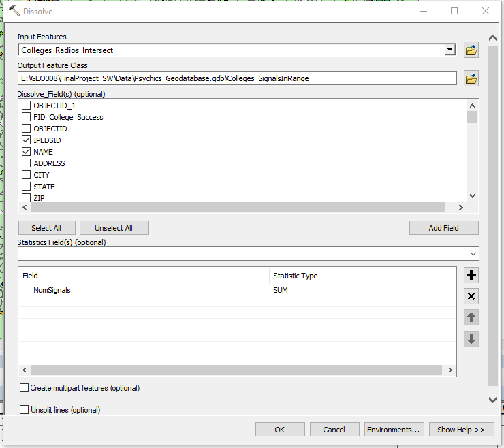Change the SUM statistic type cell
504x448 pixels.
pos(363,290)
